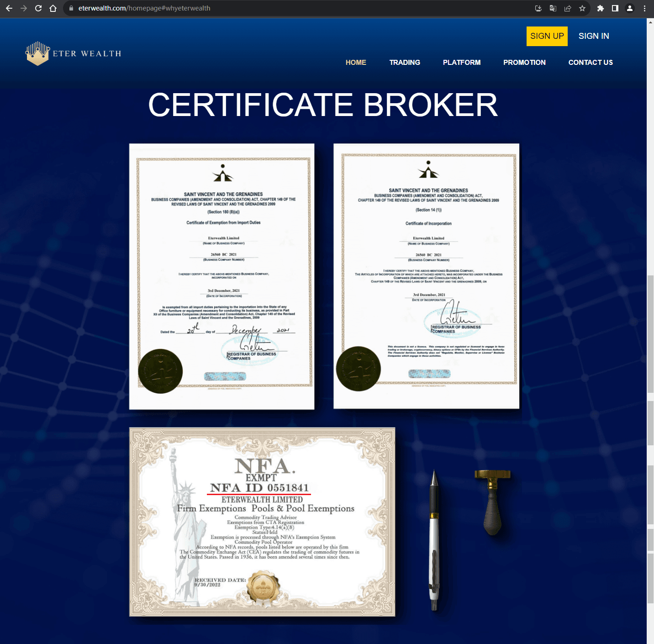Open the browser home page

click(x=53, y=8)
